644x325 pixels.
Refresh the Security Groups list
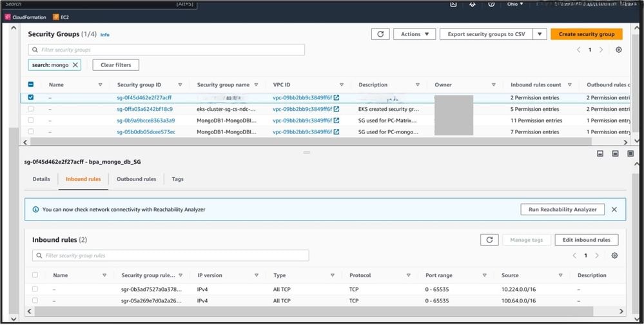pos(380,34)
